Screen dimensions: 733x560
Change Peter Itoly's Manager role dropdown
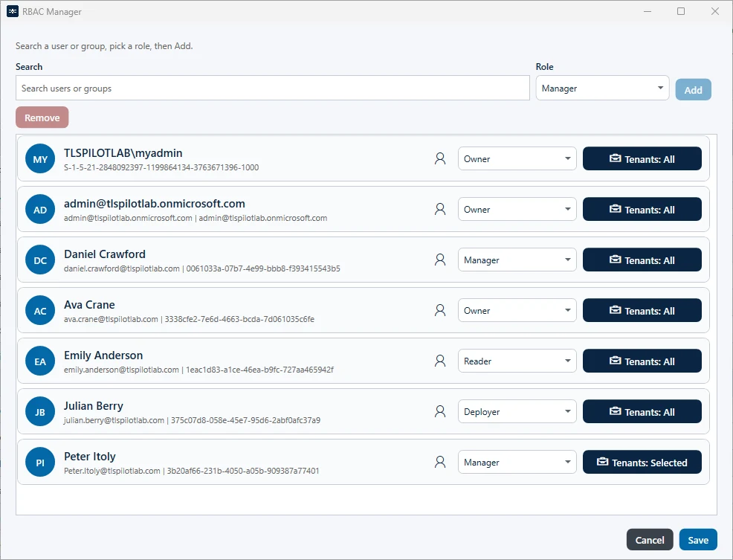517,462
